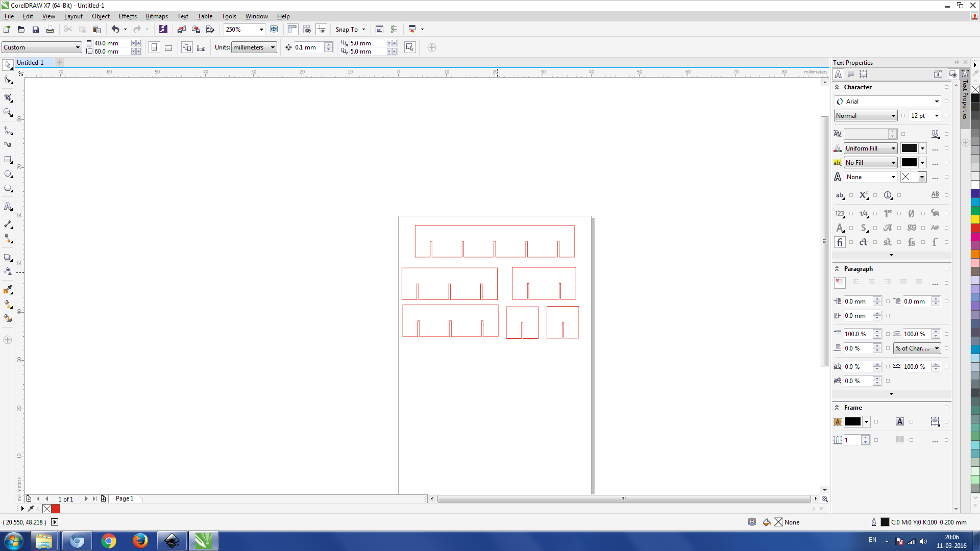Select the Zoom tool in toolbox

[x=8, y=113]
